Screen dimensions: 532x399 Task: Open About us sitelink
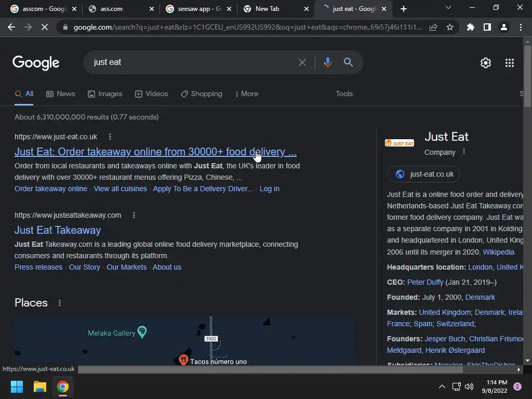[x=167, y=267]
